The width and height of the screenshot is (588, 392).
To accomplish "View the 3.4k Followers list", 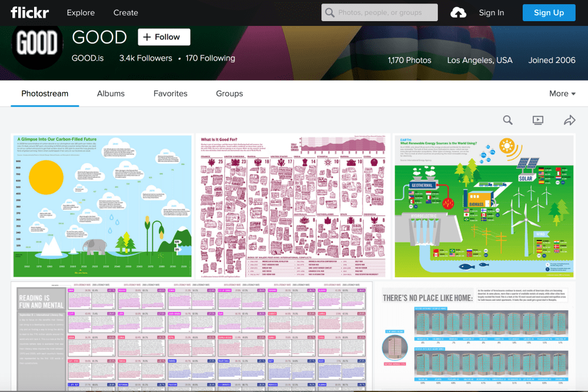I will (145, 58).
